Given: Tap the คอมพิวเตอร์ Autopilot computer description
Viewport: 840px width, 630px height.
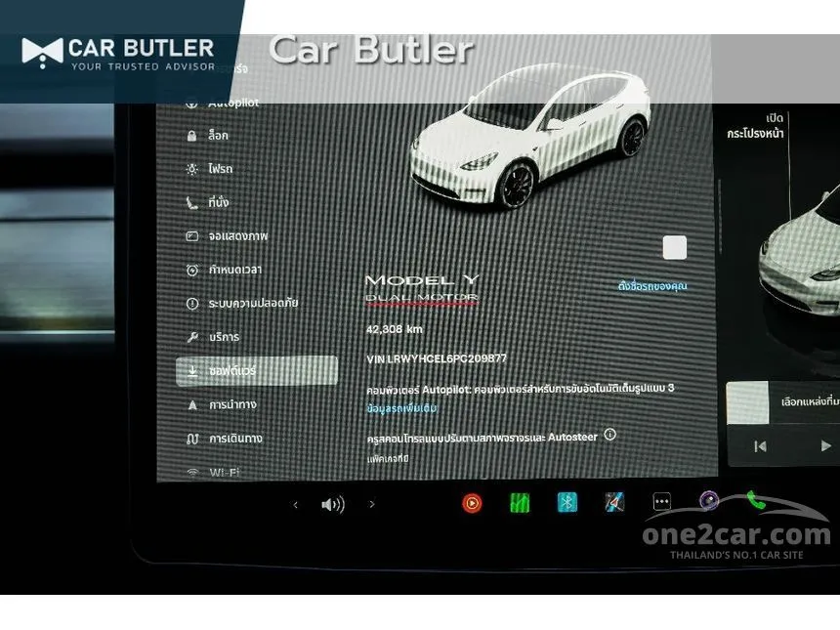Looking at the screenshot, I should pos(521,389).
